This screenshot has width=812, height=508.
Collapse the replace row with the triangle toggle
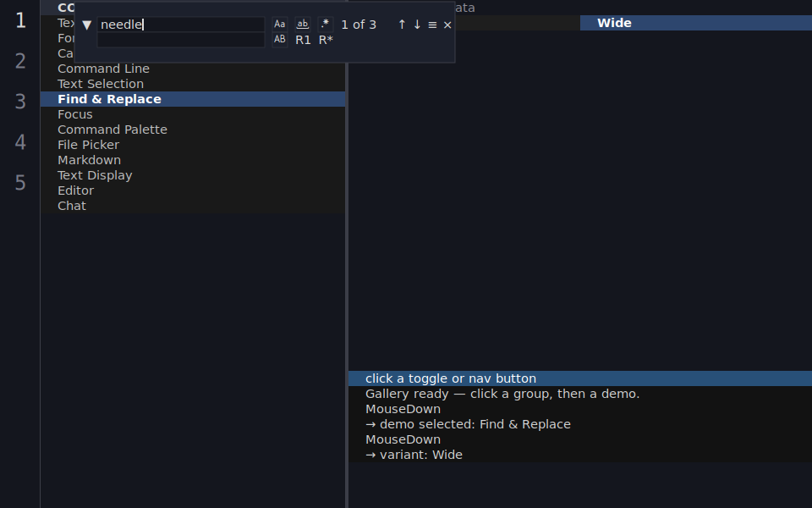pos(86,25)
